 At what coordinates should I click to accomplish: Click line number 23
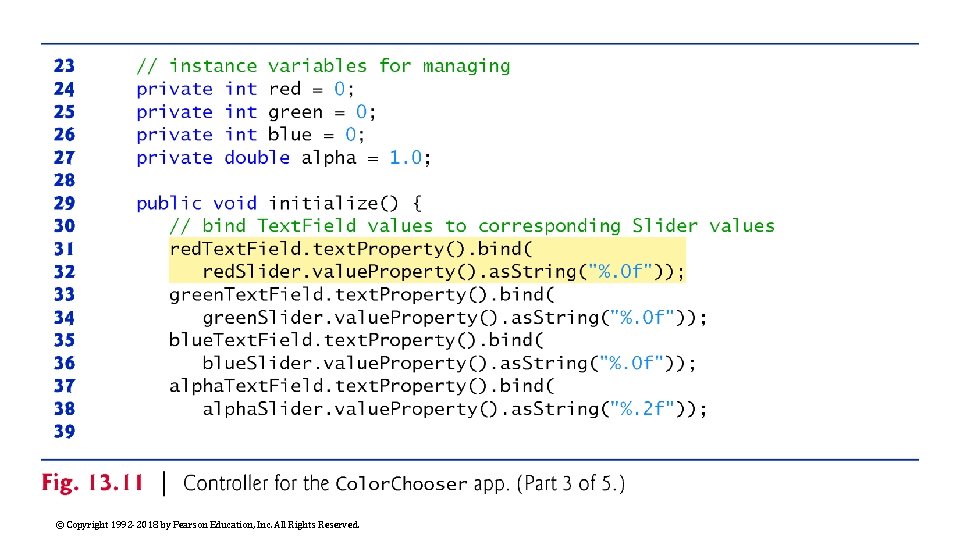click(x=64, y=66)
